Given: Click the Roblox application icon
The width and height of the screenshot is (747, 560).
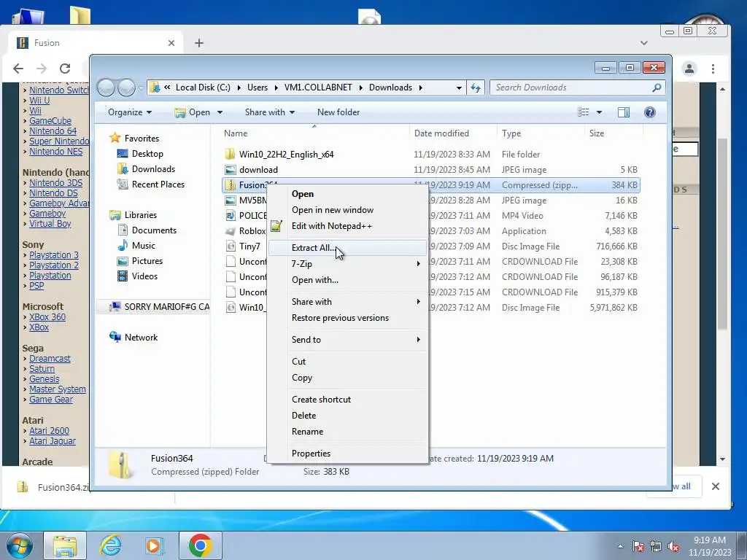Looking at the screenshot, I should point(231,231).
